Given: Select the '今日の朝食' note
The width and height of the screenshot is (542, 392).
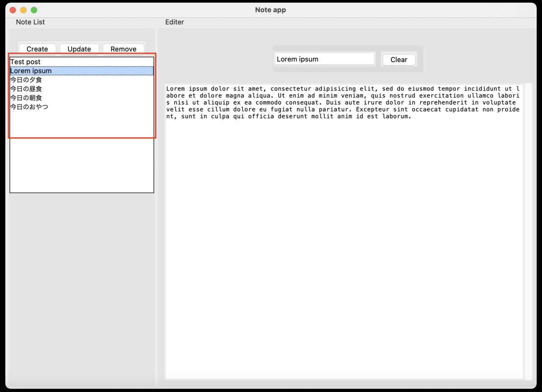Looking at the screenshot, I should (x=82, y=98).
